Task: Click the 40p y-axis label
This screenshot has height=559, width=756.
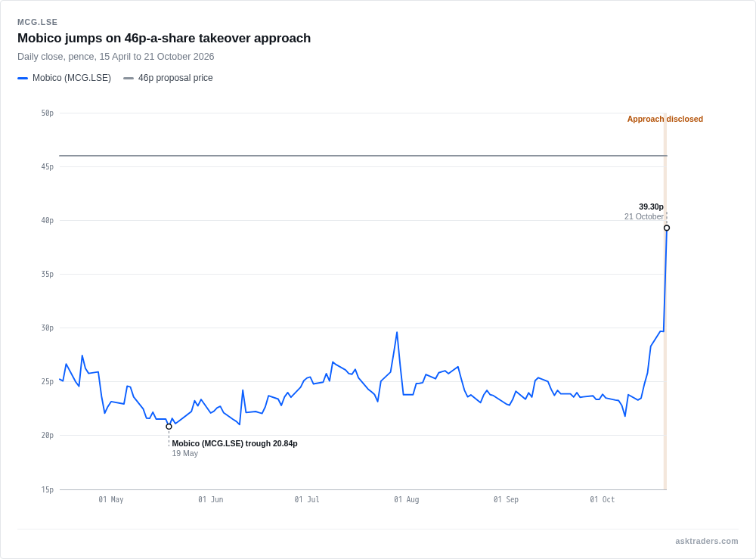Action: pos(47,220)
